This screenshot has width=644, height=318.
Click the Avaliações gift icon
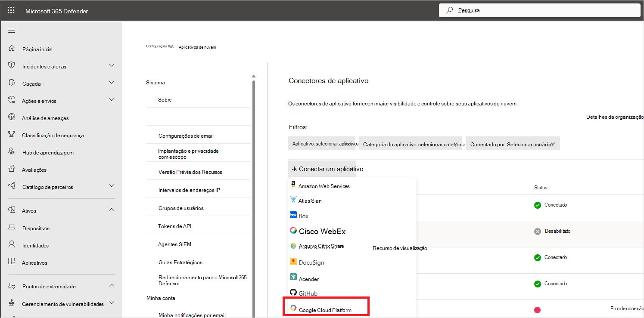(12, 169)
